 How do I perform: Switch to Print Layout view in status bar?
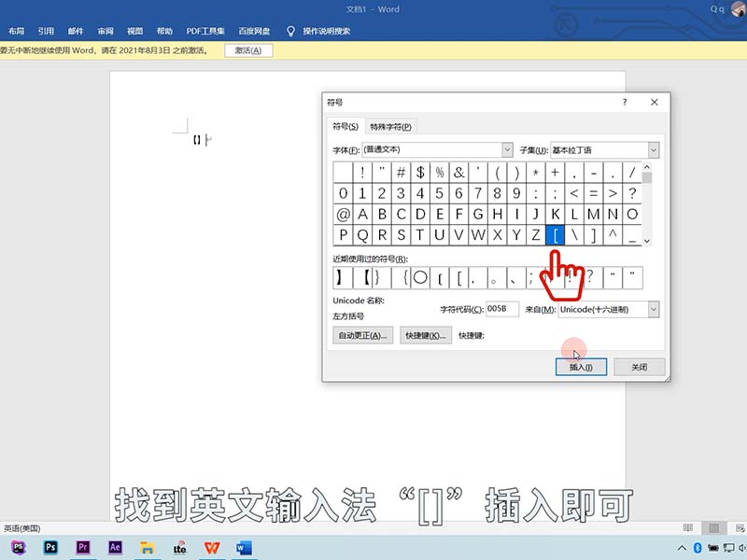pyautogui.click(x=713, y=527)
